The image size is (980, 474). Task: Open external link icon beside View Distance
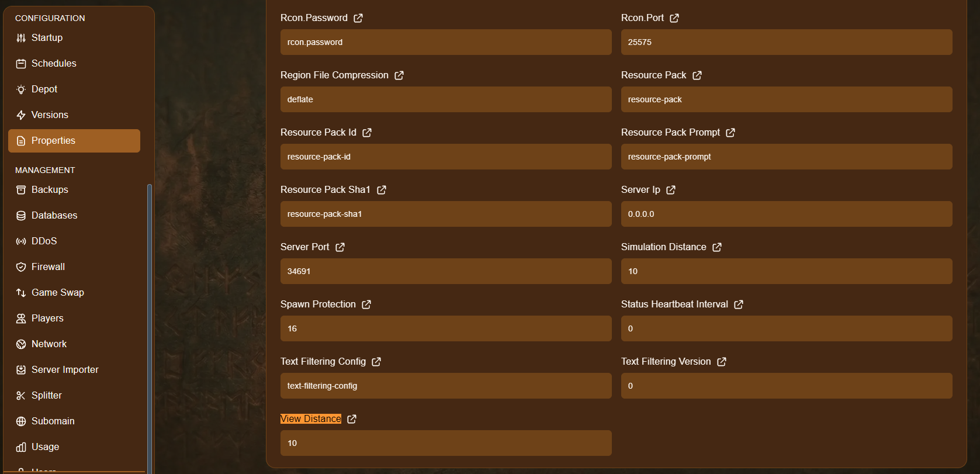coord(352,419)
